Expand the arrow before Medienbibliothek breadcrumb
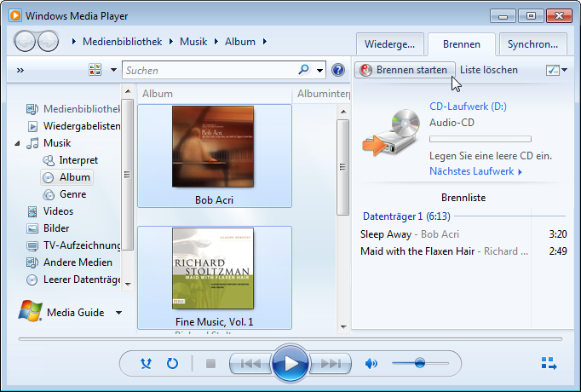This screenshot has width=581, height=392. point(74,42)
